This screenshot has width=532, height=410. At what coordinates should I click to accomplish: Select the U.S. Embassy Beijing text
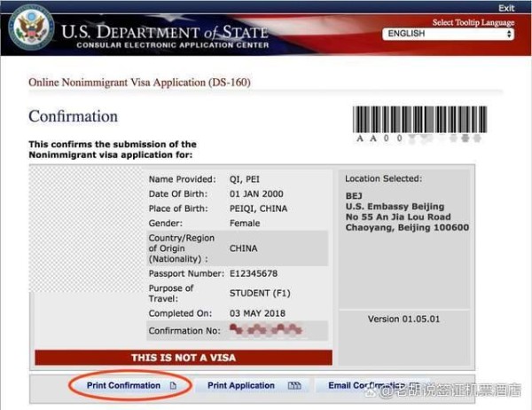click(x=395, y=207)
